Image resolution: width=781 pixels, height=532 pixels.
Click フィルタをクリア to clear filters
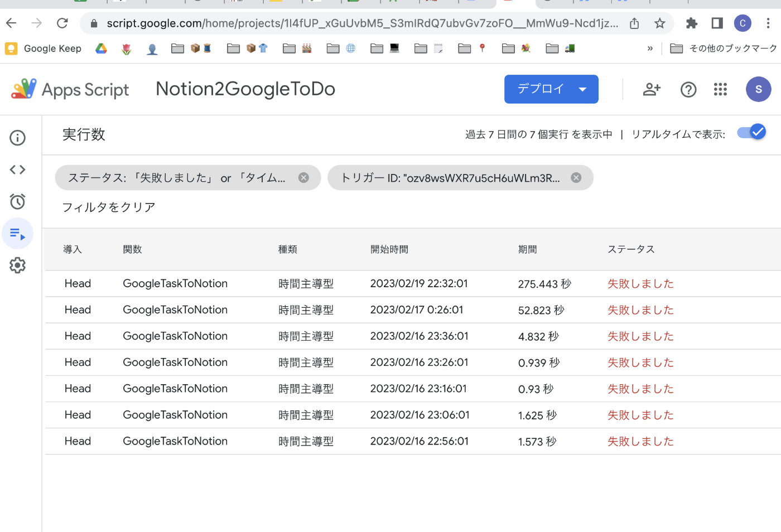point(109,207)
